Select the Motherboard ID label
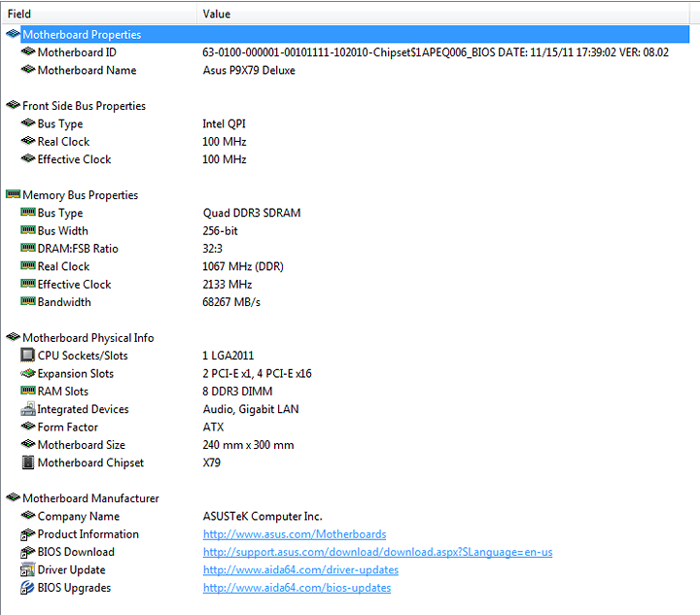This screenshot has height=615, width=700. 77,52
